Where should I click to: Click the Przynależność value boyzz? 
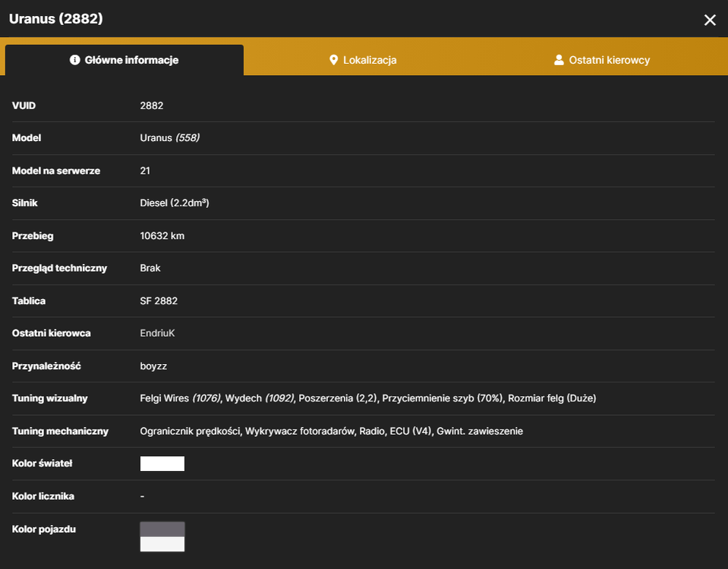coord(153,366)
